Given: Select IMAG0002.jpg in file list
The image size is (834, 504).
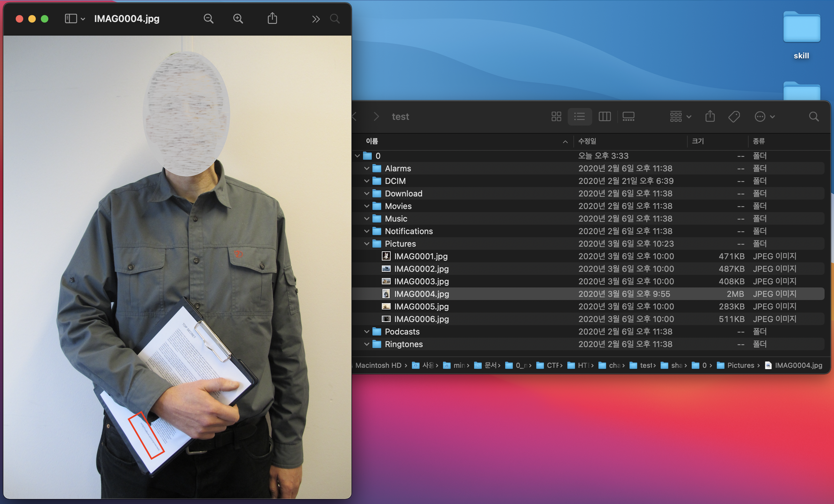Looking at the screenshot, I should 421,269.
